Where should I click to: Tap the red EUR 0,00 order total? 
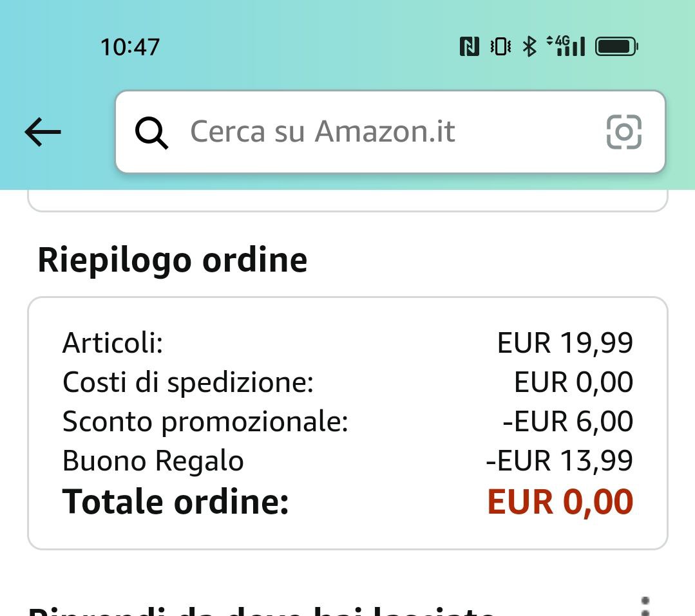coord(560,502)
